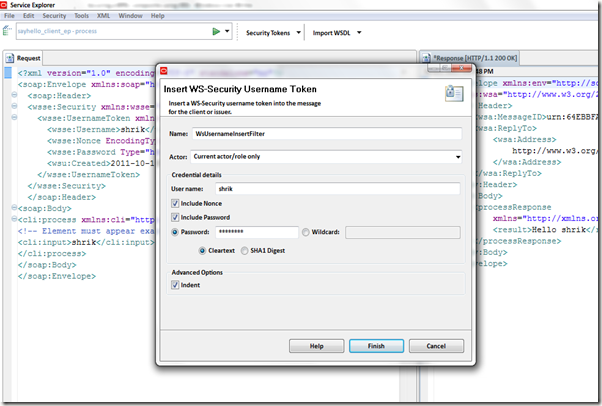The width and height of the screenshot is (602, 406).
Task: Collapse the wsse:UsernameToken node in Request
Action: click(x=14, y=117)
